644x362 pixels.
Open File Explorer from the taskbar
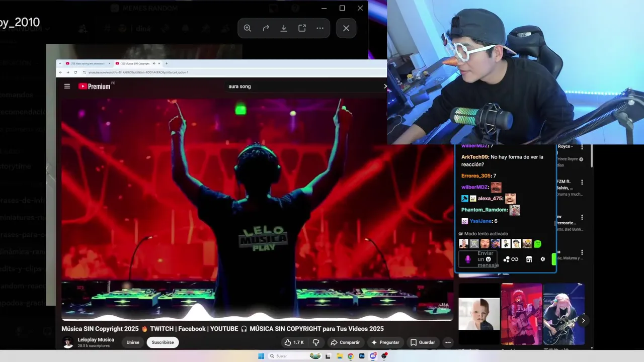pos(339,356)
